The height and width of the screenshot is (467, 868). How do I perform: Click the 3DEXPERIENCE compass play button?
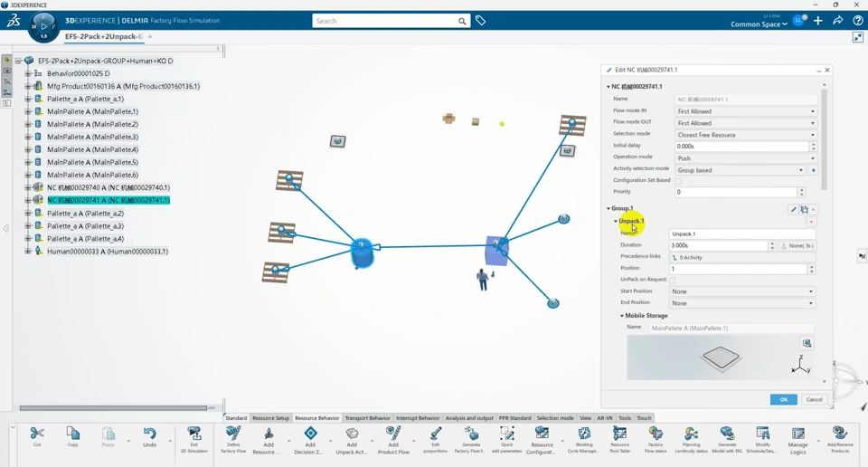43,26
